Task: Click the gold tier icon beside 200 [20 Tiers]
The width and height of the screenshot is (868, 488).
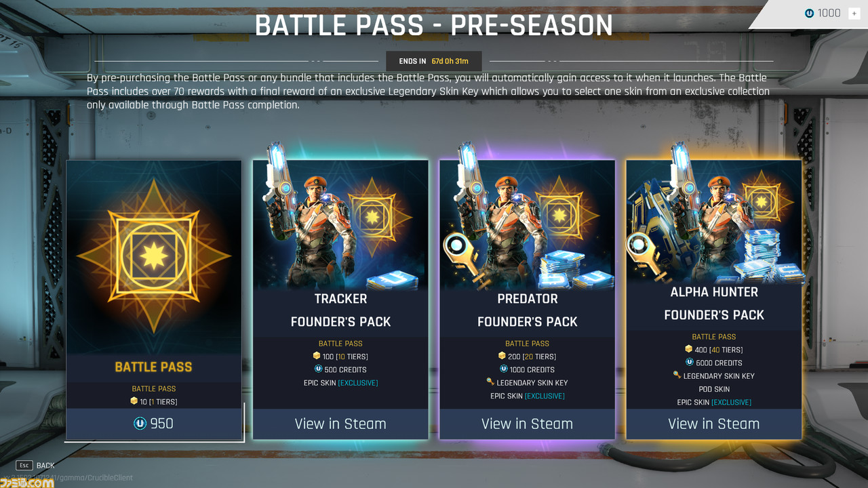Action: [502, 356]
